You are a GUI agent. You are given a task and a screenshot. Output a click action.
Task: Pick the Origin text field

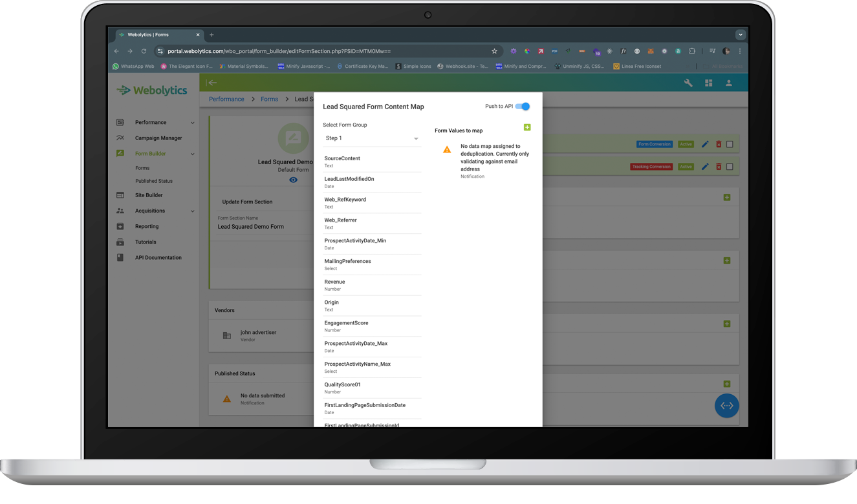click(x=372, y=306)
